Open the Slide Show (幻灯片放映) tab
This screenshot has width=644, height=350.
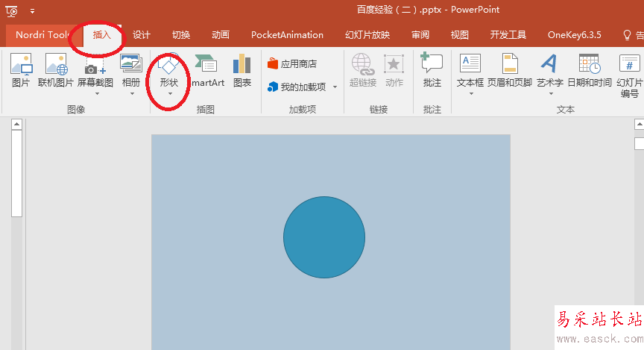[367, 35]
